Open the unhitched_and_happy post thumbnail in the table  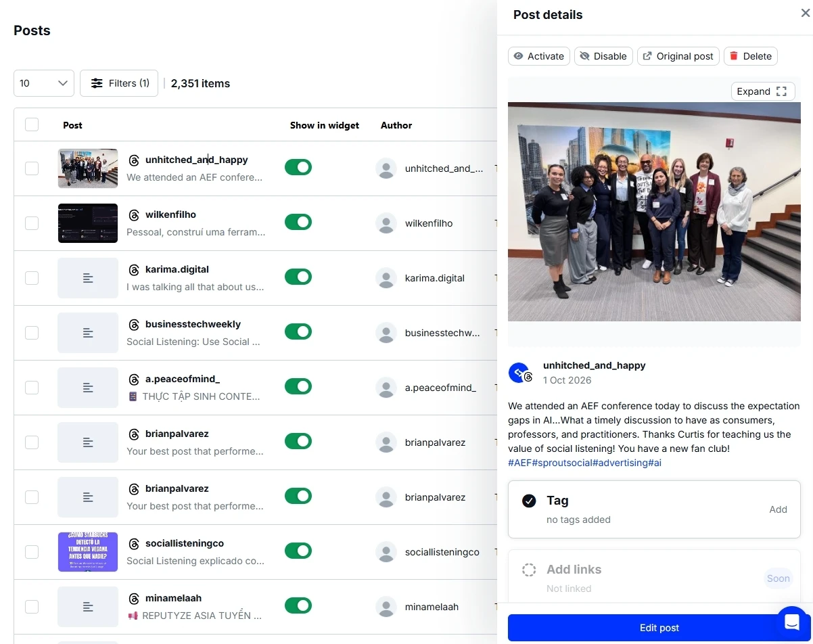point(88,168)
